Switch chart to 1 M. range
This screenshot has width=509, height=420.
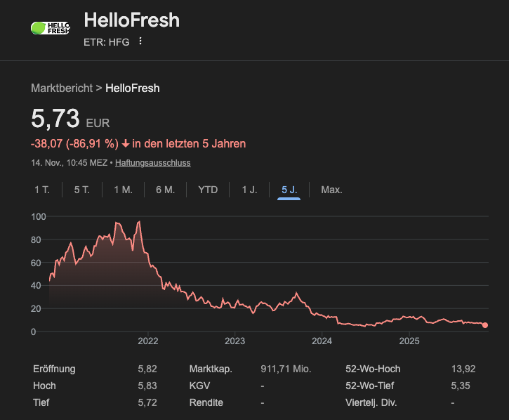123,190
